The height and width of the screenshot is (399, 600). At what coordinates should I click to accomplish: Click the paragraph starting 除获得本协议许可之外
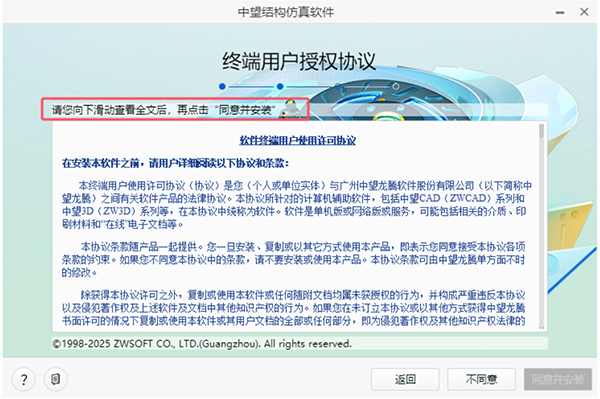293,308
